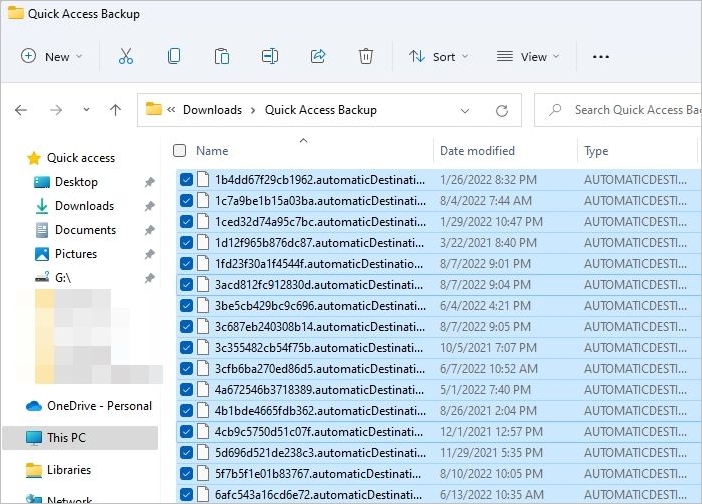Select Downloads in the address breadcrumb
This screenshot has height=504, width=702.
[x=212, y=110]
